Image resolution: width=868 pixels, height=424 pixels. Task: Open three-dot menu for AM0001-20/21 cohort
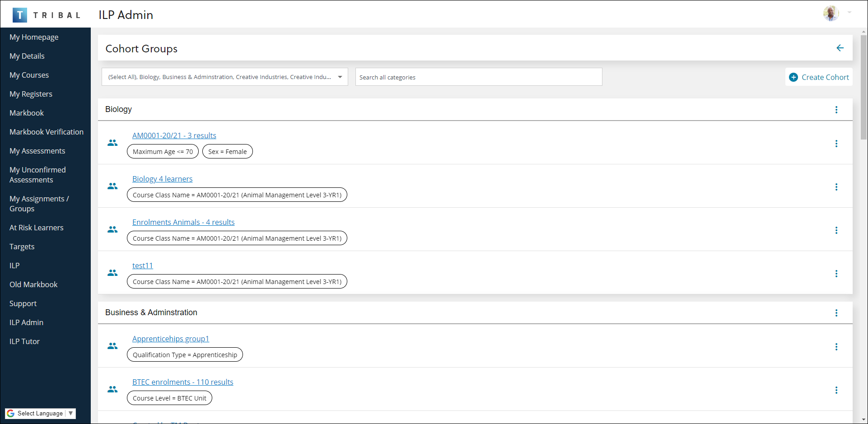(836, 144)
